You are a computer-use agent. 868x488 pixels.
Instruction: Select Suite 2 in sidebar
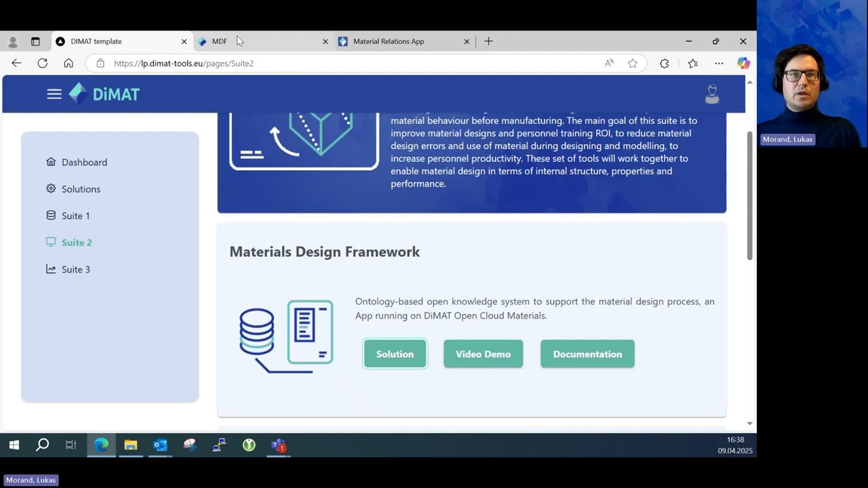tap(69, 243)
